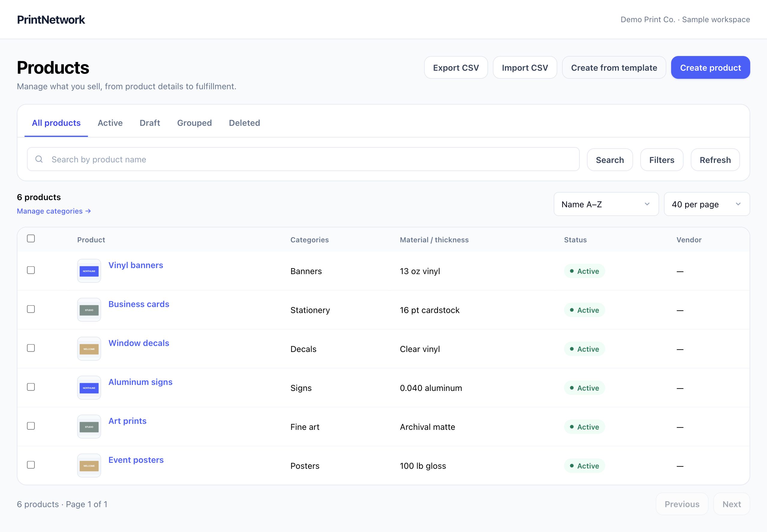Open the Art prints product thumbnail

click(x=89, y=427)
